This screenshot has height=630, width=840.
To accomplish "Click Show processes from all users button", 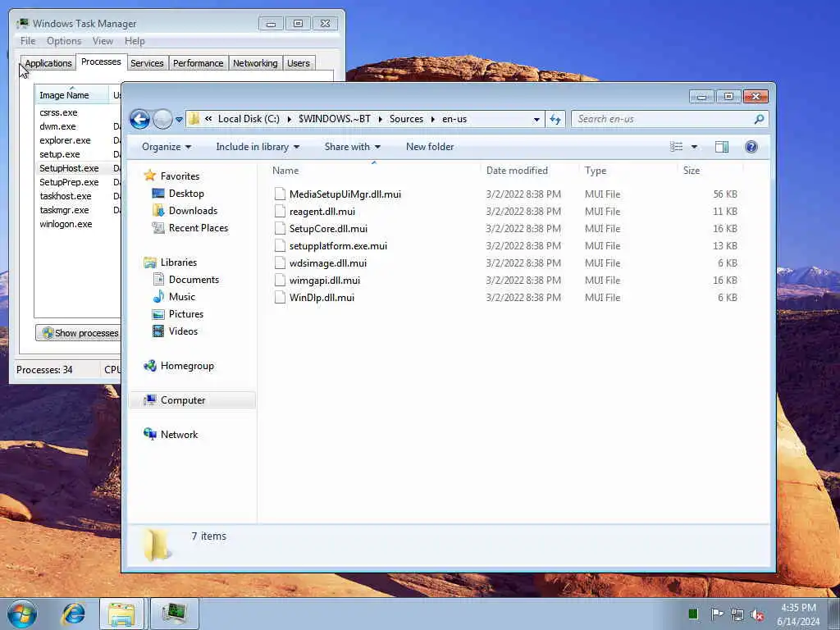I will 79,333.
